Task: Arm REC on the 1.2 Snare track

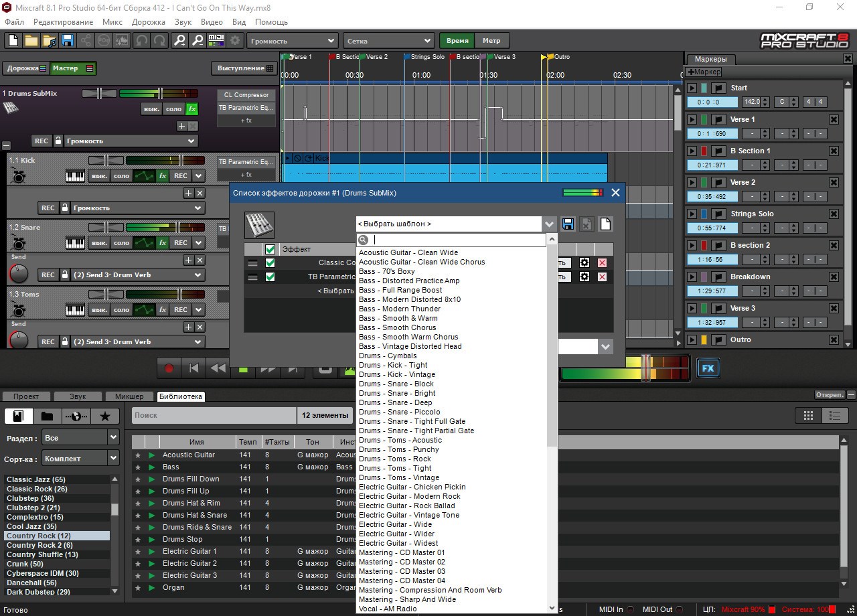Action: coord(181,243)
